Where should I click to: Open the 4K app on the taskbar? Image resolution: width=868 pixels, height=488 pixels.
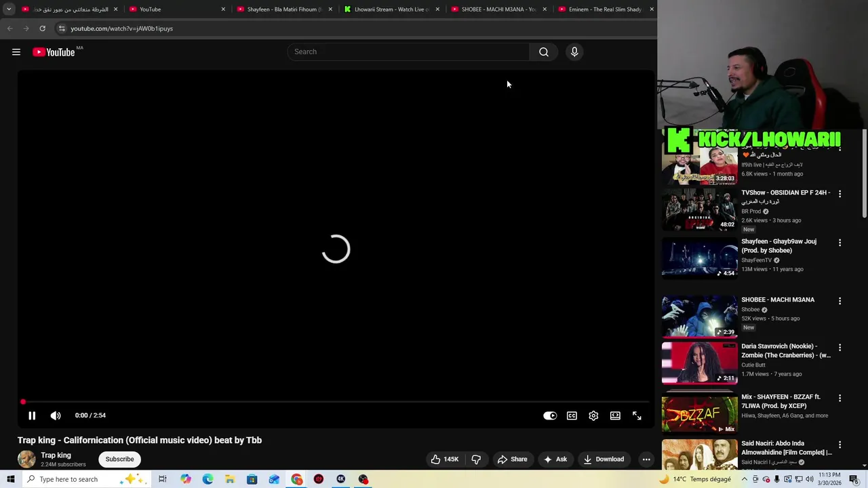click(341, 479)
